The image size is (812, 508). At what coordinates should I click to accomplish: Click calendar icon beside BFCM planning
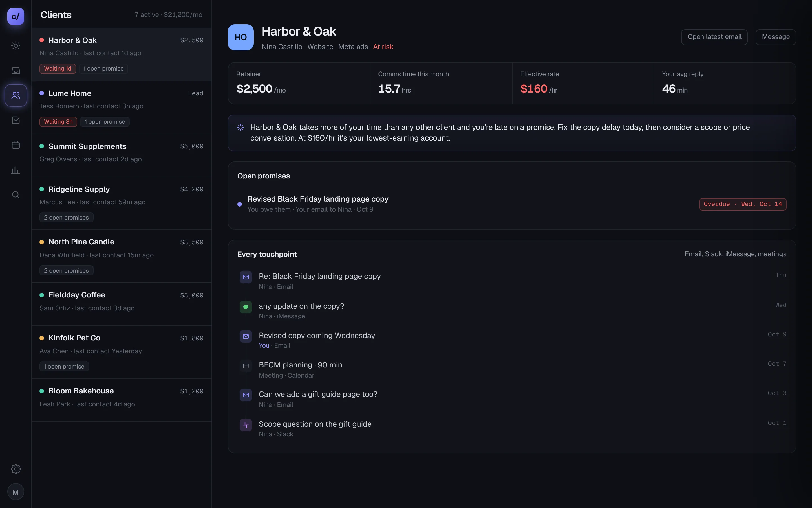click(246, 366)
